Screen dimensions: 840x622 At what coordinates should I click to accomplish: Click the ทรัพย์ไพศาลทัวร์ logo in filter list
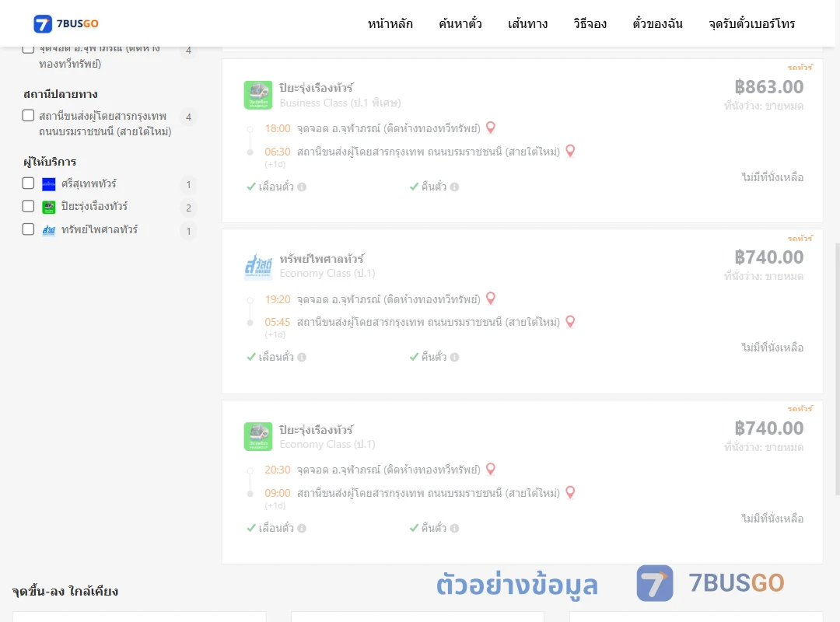pyautogui.click(x=49, y=230)
